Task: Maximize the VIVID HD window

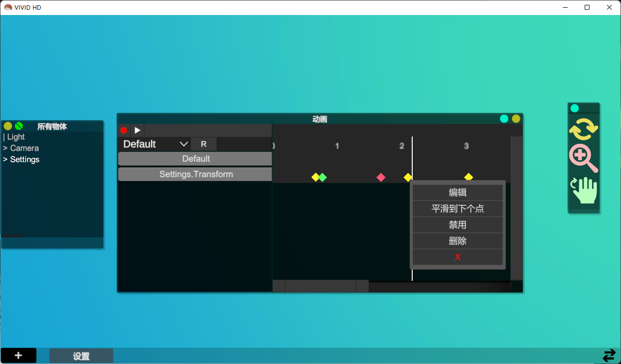Action: pyautogui.click(x=587, y=7)
